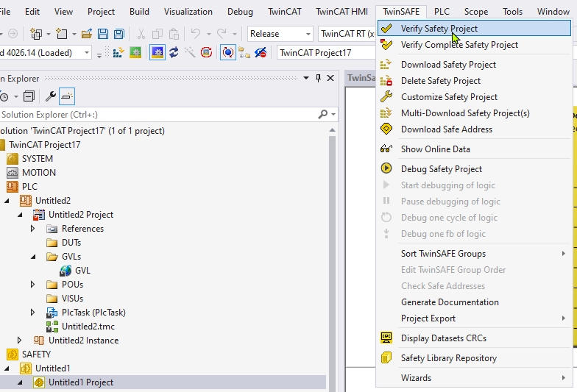Screen dimensions: 577x392
Task: Click the Show Sub Items folders icon
Action: [244, 53]
